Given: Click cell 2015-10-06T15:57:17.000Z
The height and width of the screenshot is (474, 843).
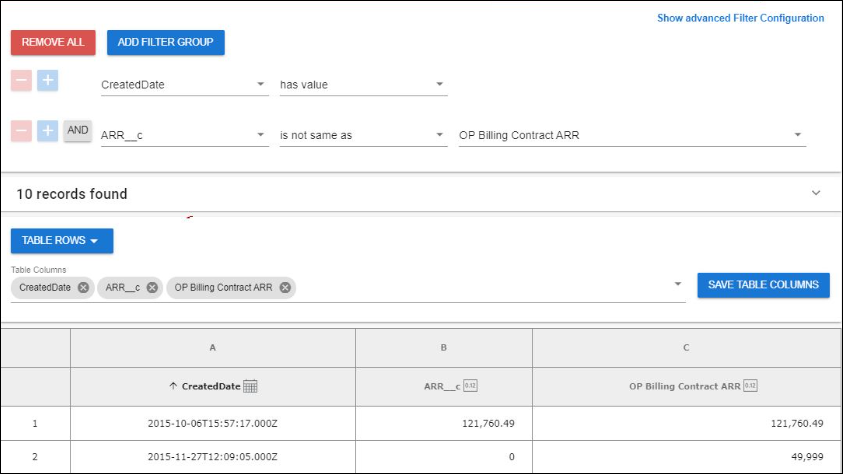Looking at the screenshot, I should coord(213,423).
